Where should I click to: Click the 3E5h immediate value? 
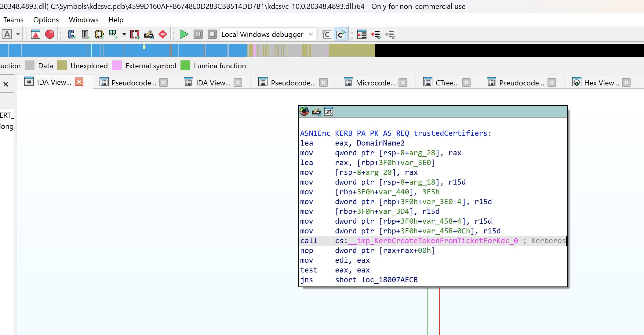tap(431, 192)
